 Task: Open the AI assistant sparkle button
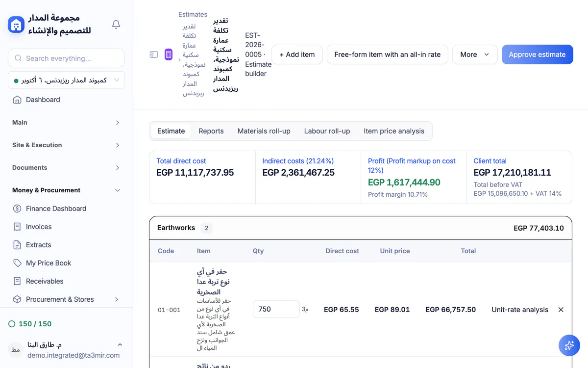point(569,345)
